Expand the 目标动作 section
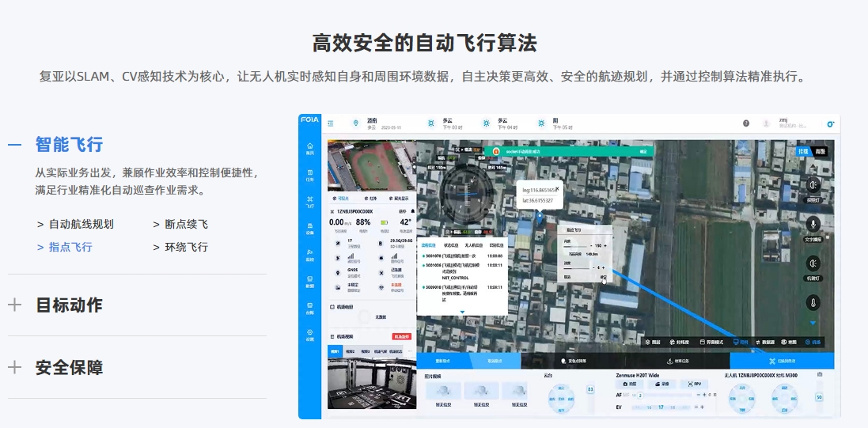This screenshot has height=428, width=868. pos(68,305)
